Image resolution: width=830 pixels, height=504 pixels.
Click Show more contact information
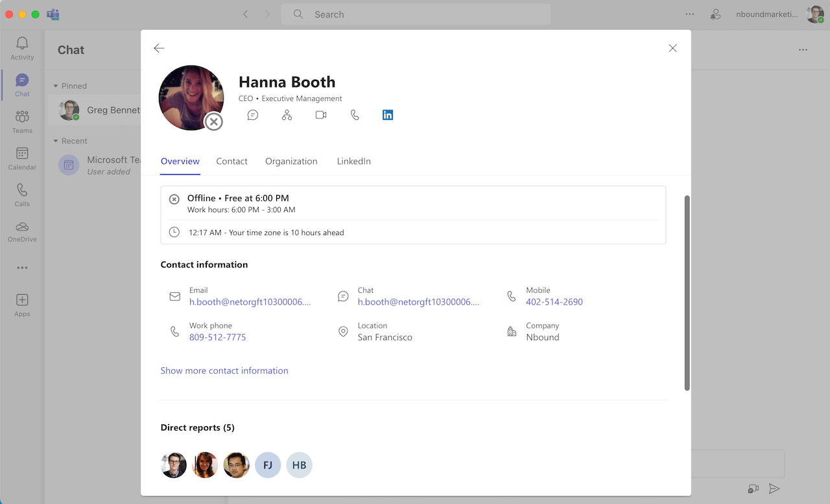tap(224, 371)
